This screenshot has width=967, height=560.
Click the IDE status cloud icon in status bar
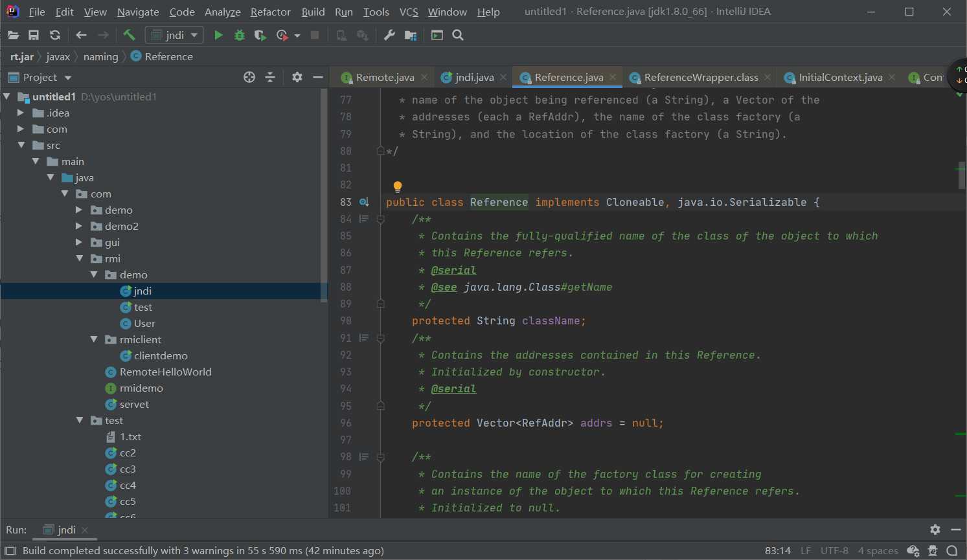coord(913,551)
